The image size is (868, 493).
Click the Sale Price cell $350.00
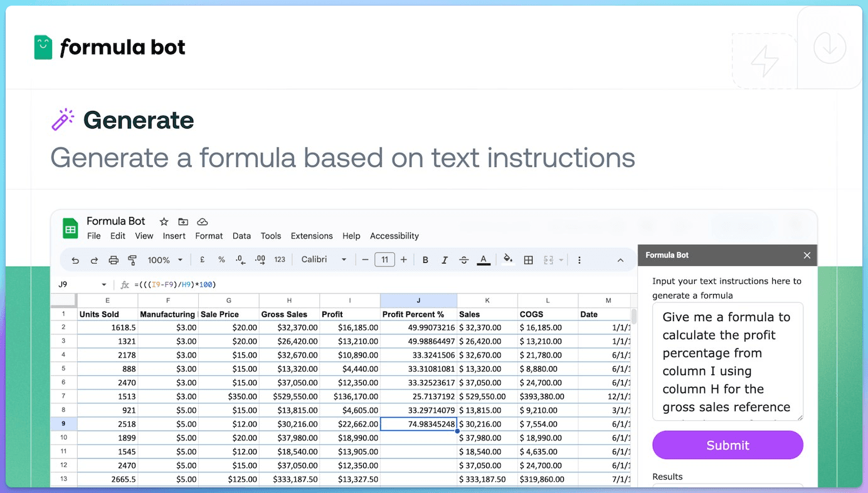[x=228, y=396]
